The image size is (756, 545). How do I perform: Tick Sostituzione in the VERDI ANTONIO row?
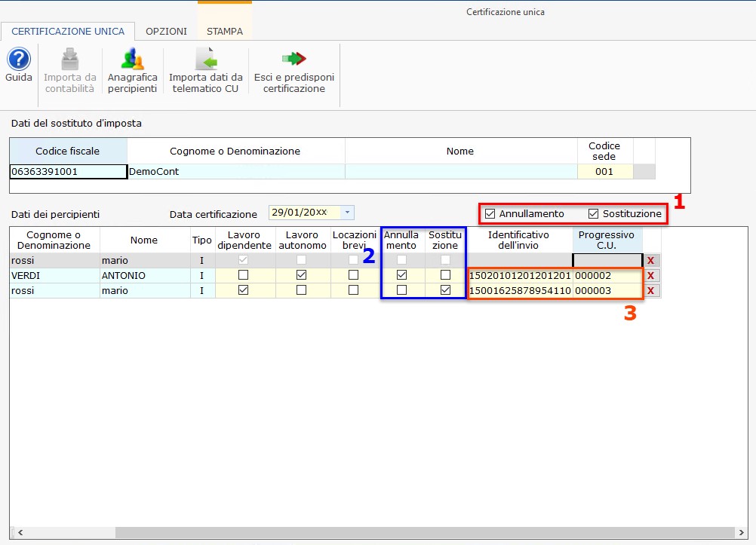tap(445, 275)
